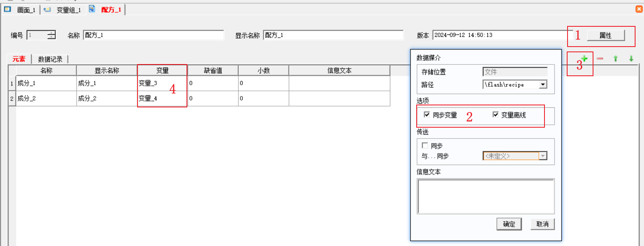Click the 变量_4 cell
Image resolution: width=644 pixels, height=246 pixels.
(163, 98)
